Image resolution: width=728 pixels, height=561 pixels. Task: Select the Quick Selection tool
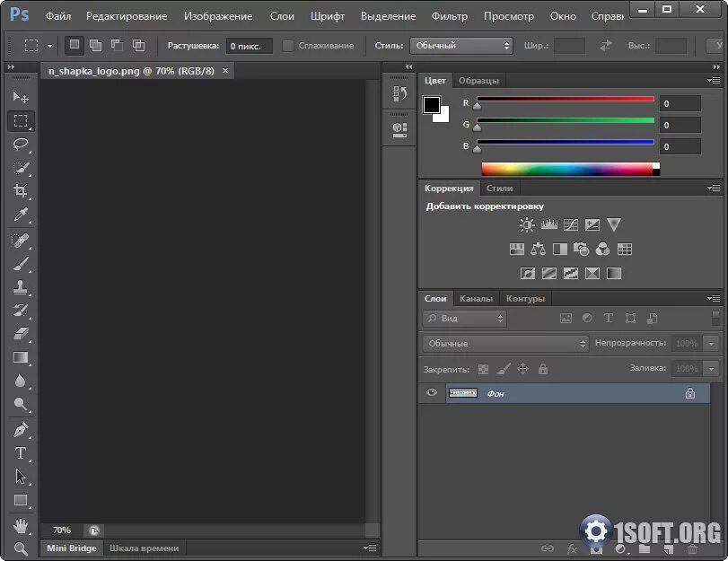(x=21, y=168)
